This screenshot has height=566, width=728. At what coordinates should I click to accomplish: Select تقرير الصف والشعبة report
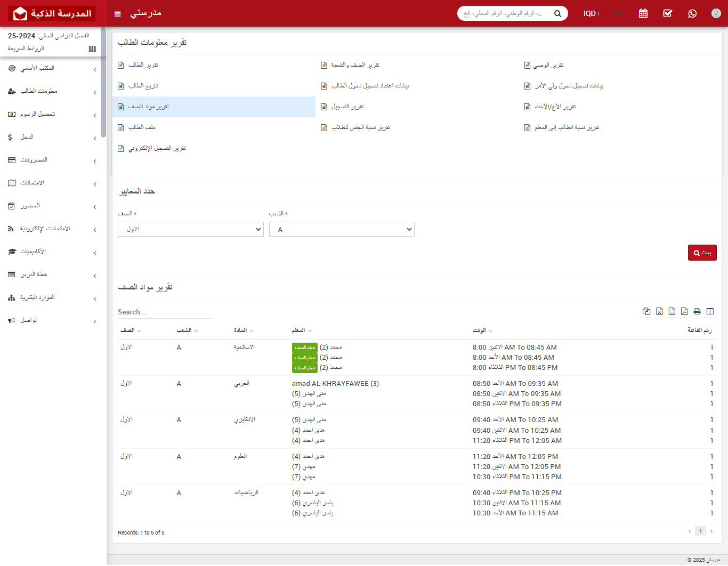point(355,65)
